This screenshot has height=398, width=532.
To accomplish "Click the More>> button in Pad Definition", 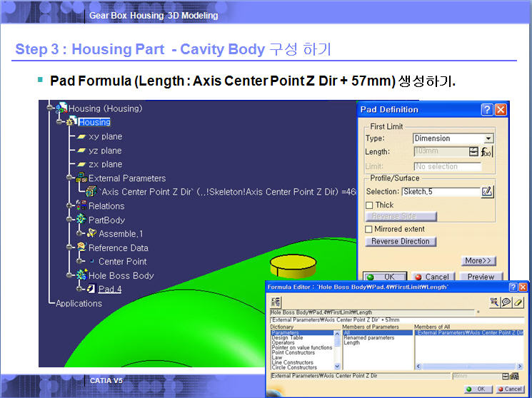I will [479, 261].
